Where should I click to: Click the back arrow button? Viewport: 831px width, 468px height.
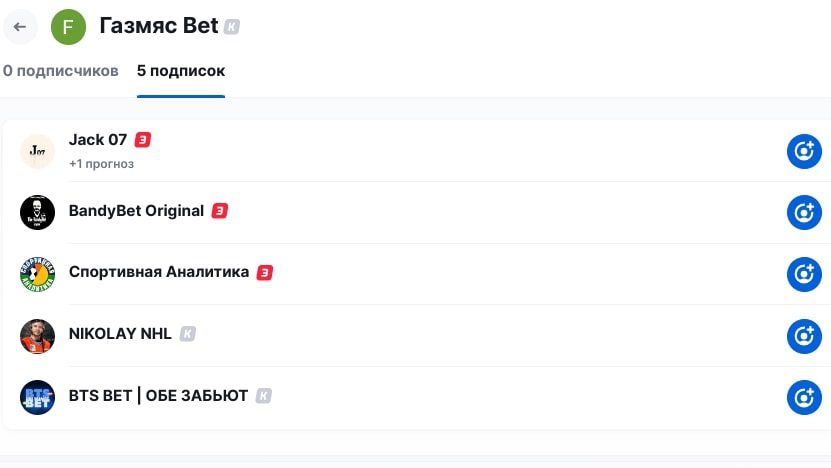coord(20,27)
